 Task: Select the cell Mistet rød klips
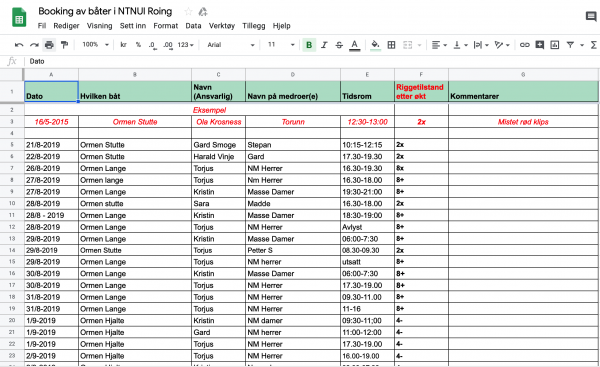pos(523,122)
